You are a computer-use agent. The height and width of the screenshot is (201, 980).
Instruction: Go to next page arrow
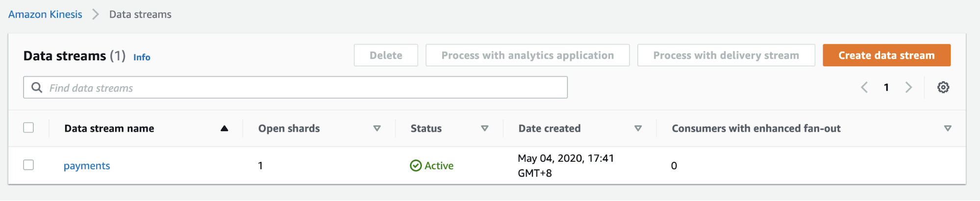[908, 88]
